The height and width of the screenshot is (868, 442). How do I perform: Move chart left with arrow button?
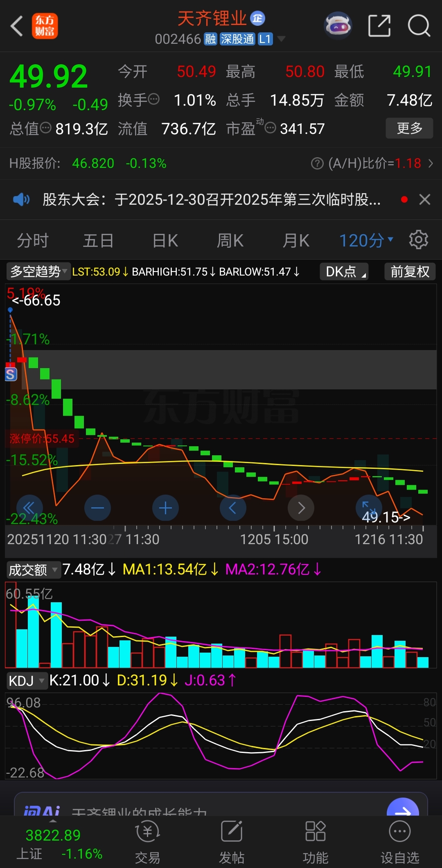[x=233, y=508]
